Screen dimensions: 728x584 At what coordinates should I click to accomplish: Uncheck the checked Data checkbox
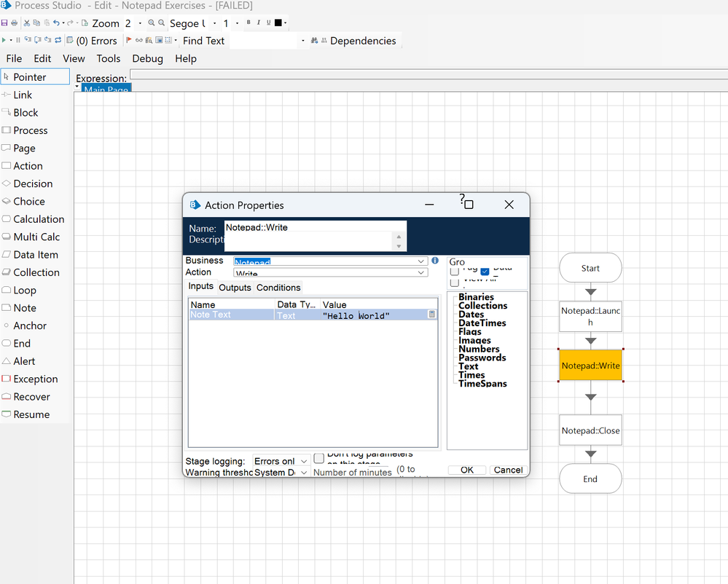485,271
